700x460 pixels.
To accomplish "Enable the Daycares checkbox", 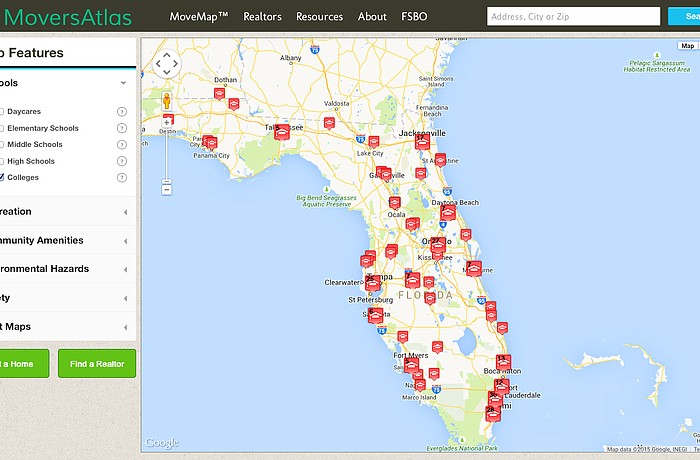I will point(2,111).
